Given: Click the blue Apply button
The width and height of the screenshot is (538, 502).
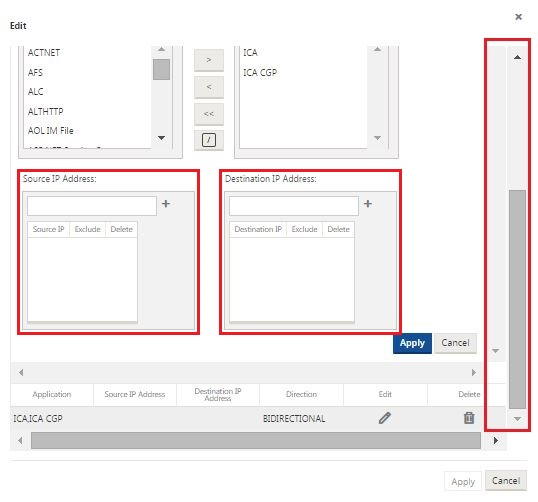Looking at the screenshot, I should click(x=412, y=343).
